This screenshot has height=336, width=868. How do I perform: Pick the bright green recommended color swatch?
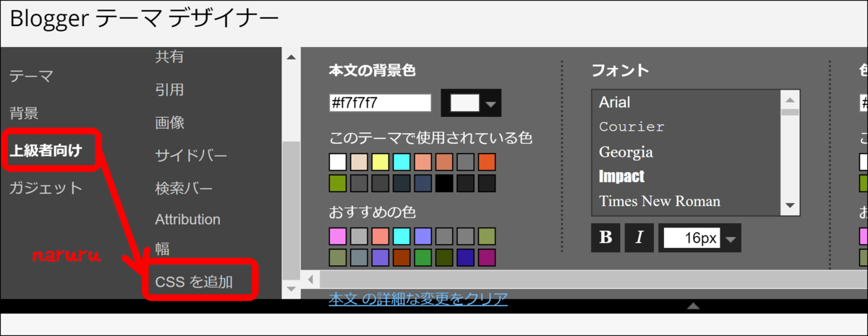click(x=423, y=257)
